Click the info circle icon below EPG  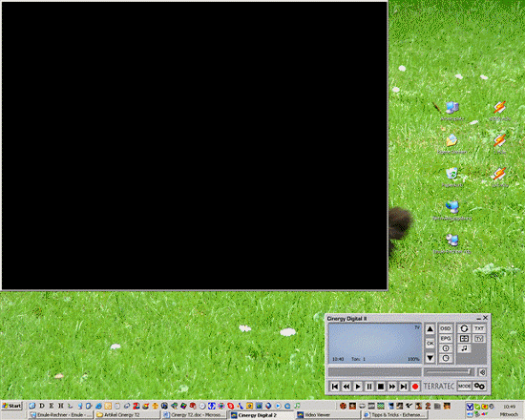[x=446, y=348]
